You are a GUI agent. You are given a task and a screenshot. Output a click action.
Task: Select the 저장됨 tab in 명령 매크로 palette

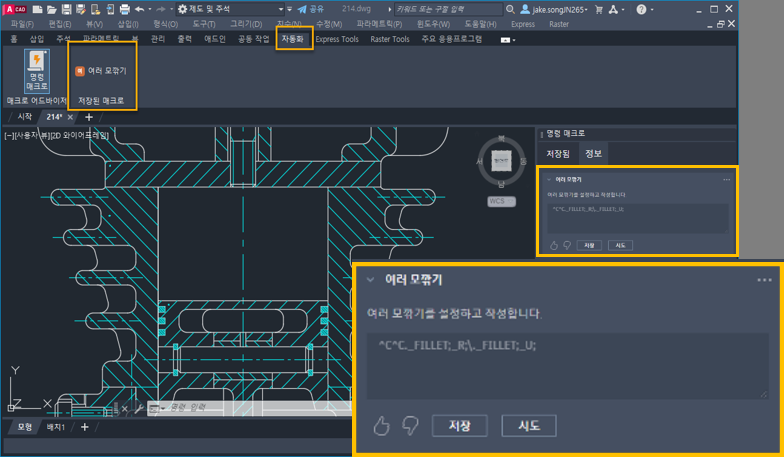coord(558,154)
